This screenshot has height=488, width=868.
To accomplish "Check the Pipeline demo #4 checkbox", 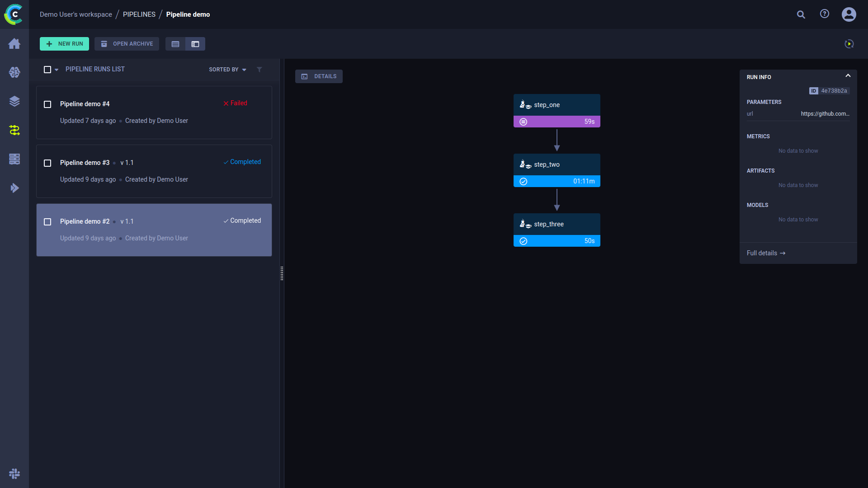I will point(47,104).
